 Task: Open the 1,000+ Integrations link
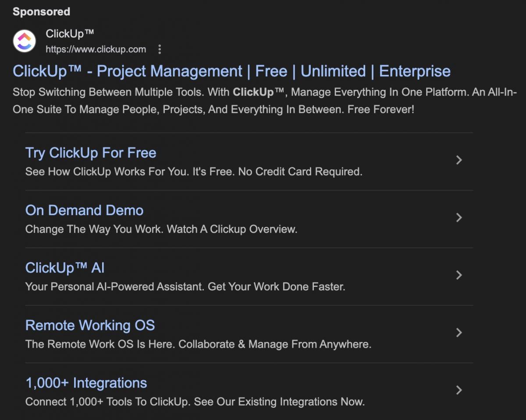[86, 383]
